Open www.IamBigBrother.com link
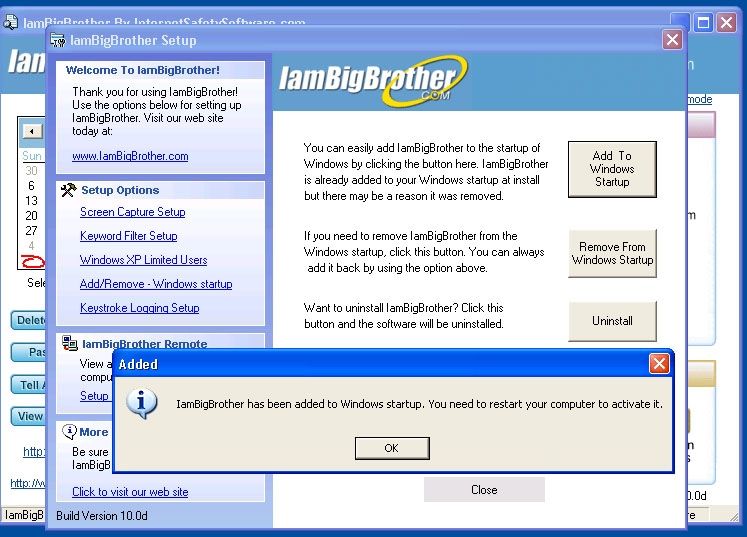 (x=130, y=156)
